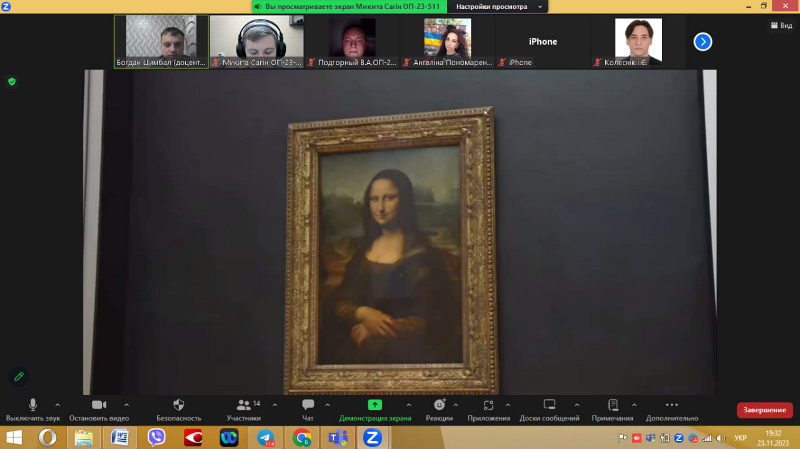Viewport: 800px width, 449px height.
Task: Expand screen share options arrow
Action: tap(409, 405)
